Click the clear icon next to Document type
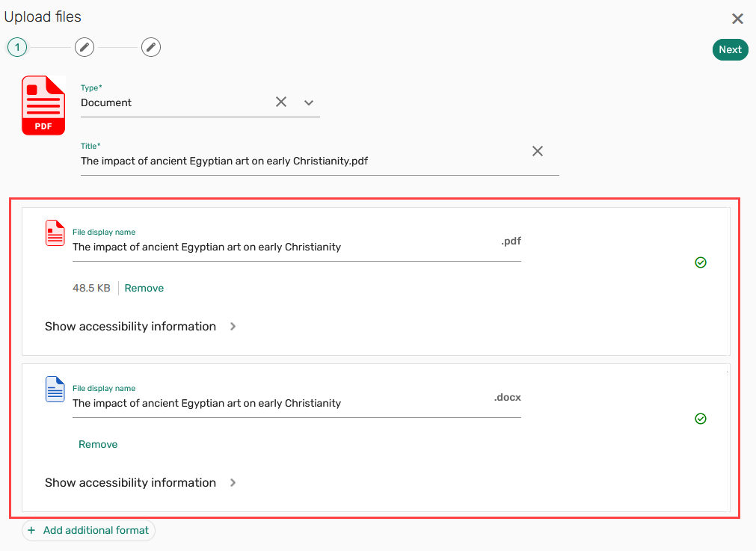 (280, 102)
